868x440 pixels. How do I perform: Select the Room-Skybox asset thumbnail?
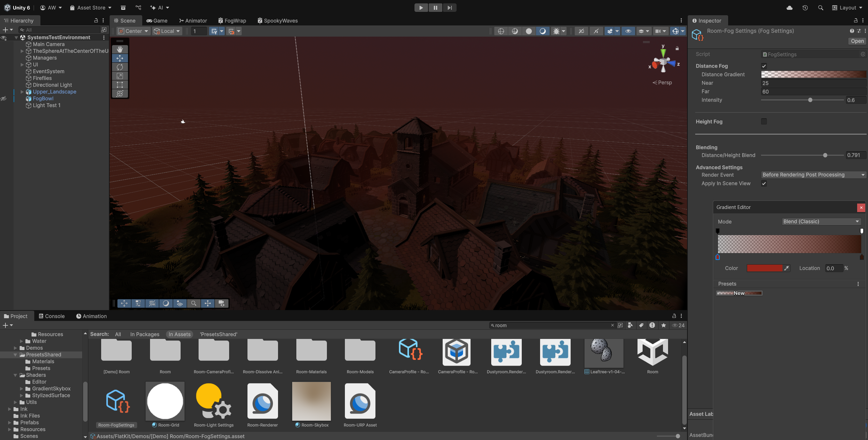pos(311,401)
